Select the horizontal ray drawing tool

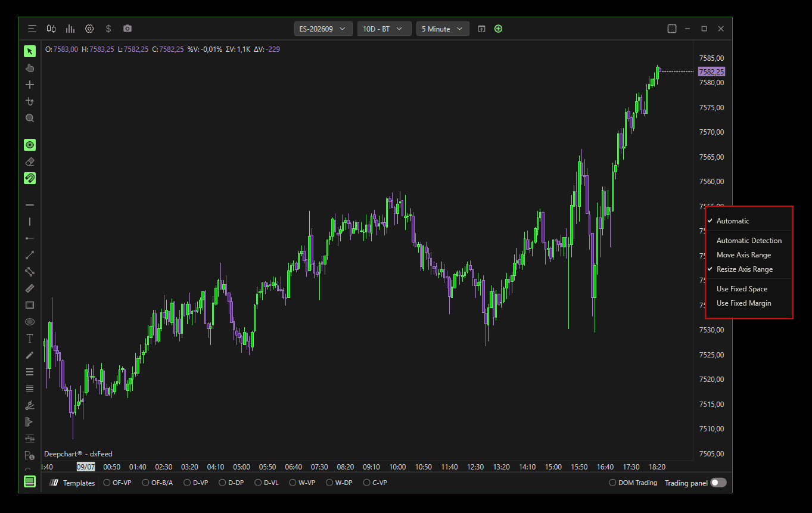30,238
